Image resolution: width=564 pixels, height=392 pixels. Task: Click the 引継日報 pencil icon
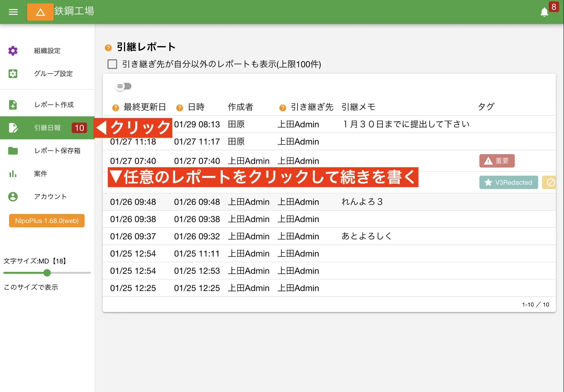[13, 128]
